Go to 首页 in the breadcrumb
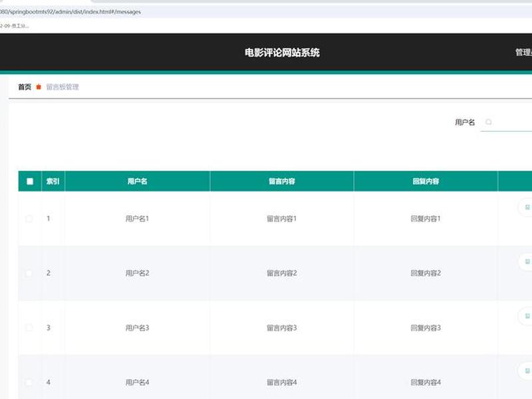This screenshot has height=399, width=532. tap(25, 87)
